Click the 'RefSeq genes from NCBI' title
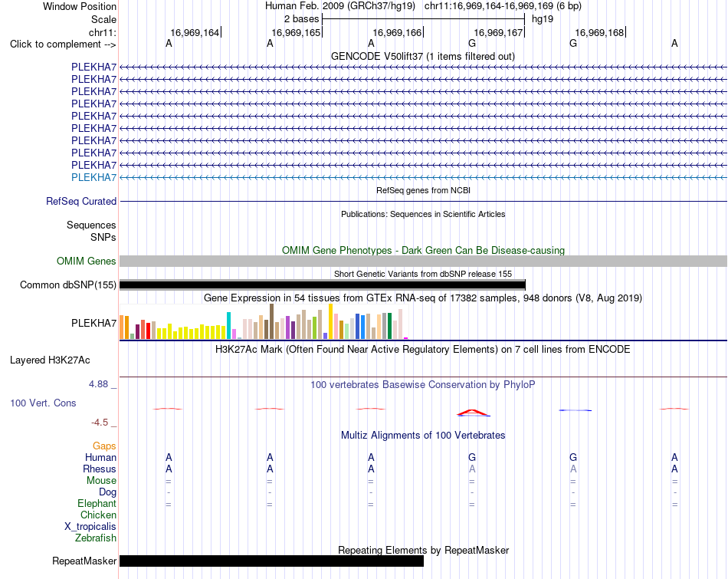Viewport: 728px width, 579px height. point(423,190)
